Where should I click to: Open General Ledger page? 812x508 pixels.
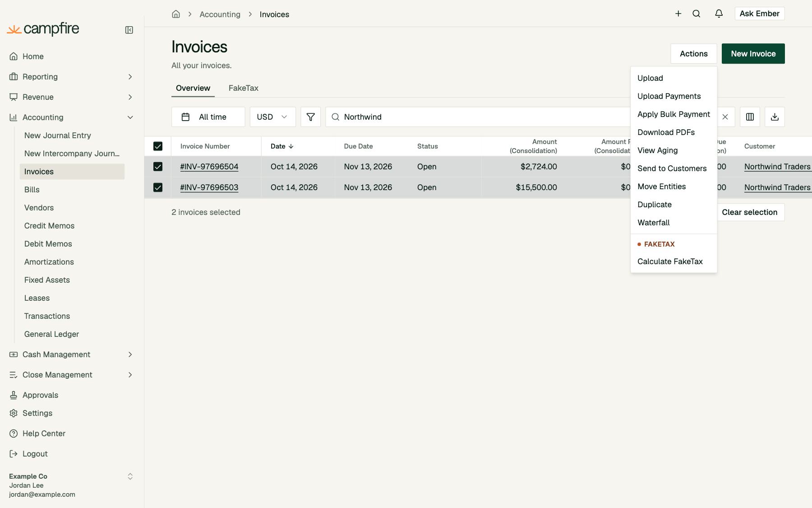(72, 334)
